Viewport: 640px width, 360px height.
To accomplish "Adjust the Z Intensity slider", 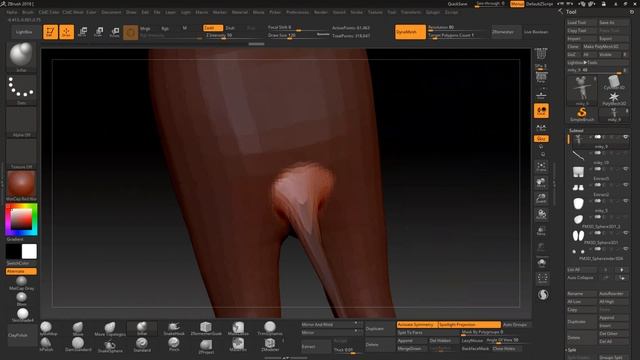I will 233,36.
